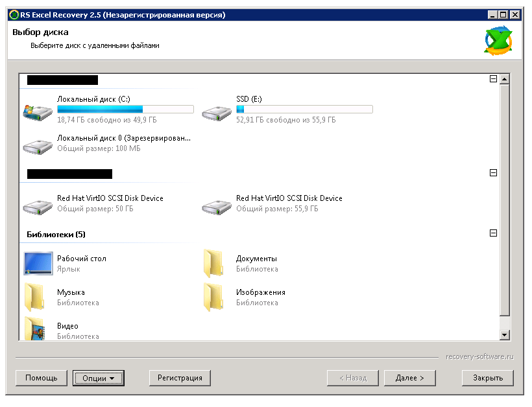Click the label "Изображения"
The image size is (532, 407).
[261, 292]
